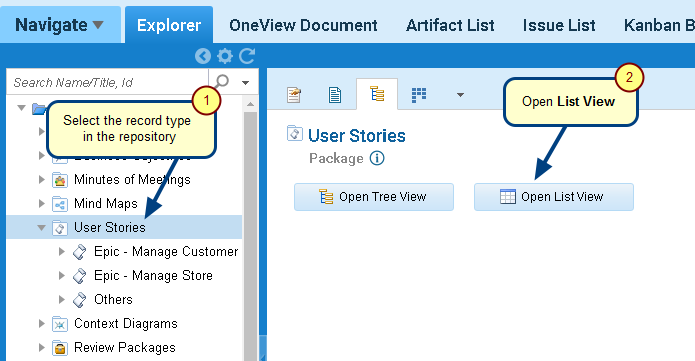Click the Context Diagrams package icon
This screenshot has width=695, height=361.
point(60,324)
